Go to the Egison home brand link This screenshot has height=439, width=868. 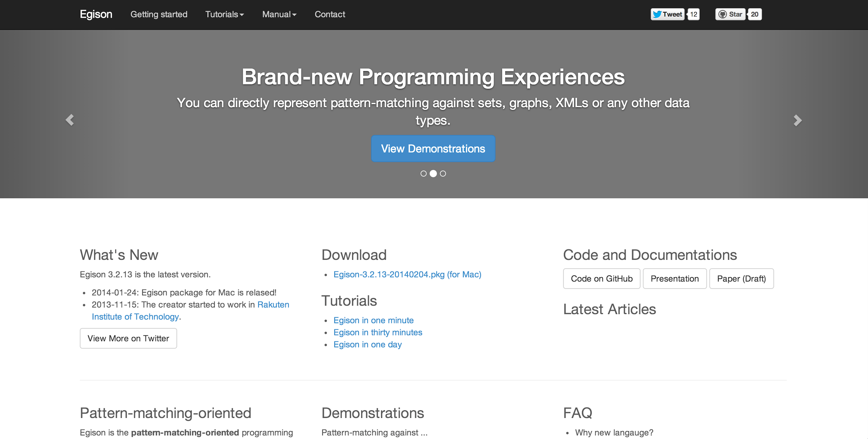pyautogui.click(x=96, y=14)
